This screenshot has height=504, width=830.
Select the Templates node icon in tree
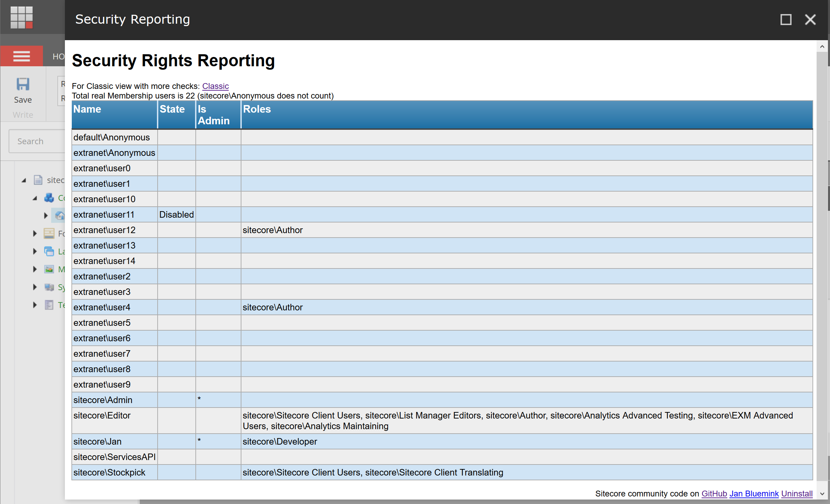click(x=49, y=305)
